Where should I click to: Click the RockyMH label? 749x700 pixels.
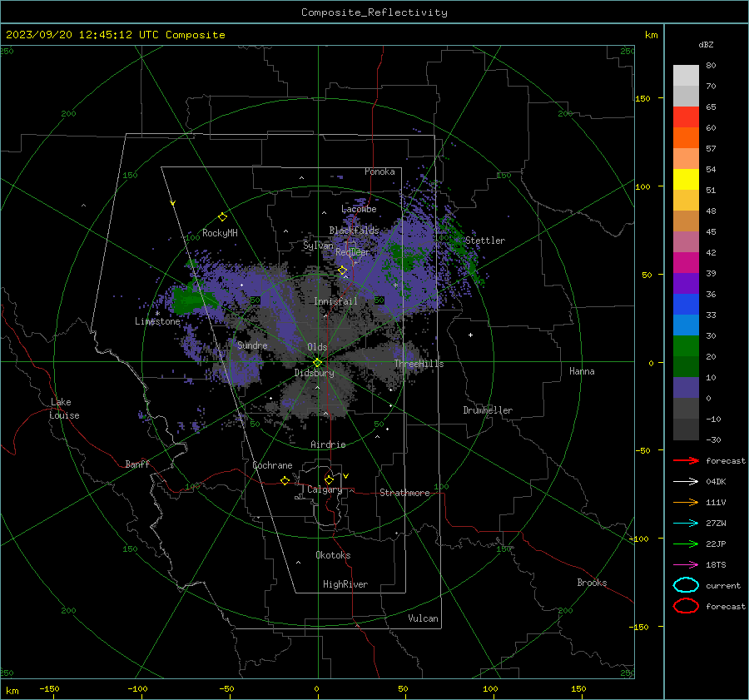pyautogui.click(x=220, y=233)
